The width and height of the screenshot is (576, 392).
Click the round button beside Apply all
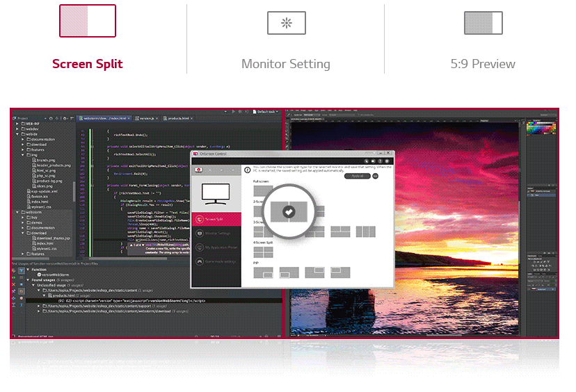[376, 176]
